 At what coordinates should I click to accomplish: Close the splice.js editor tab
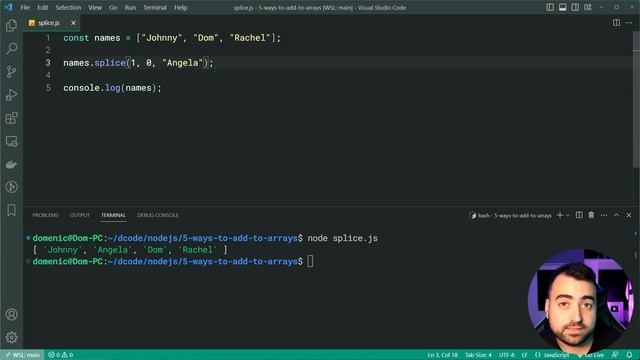[73, 23]
